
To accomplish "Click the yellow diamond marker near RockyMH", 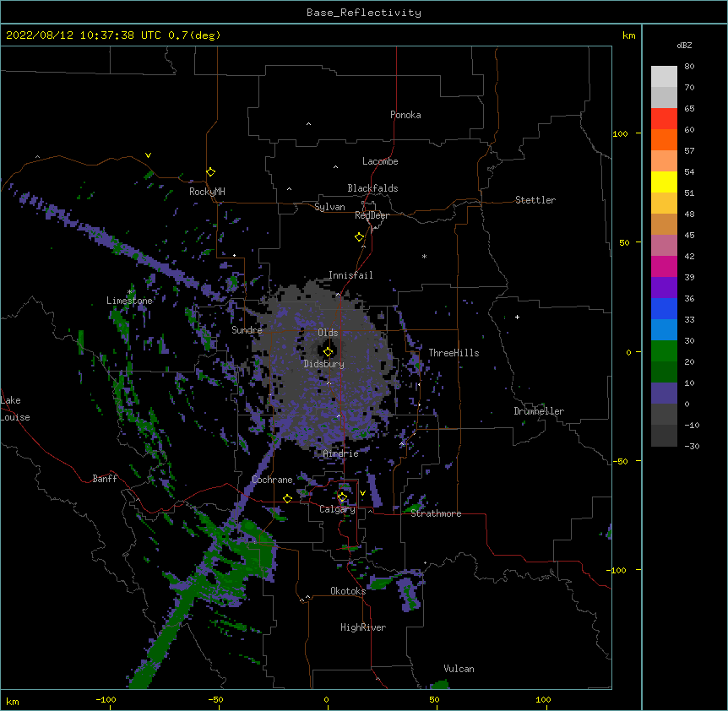I will point(210,172).
